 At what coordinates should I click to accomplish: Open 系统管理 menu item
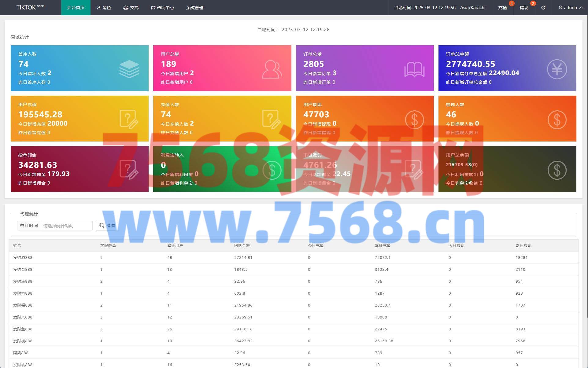194,8
